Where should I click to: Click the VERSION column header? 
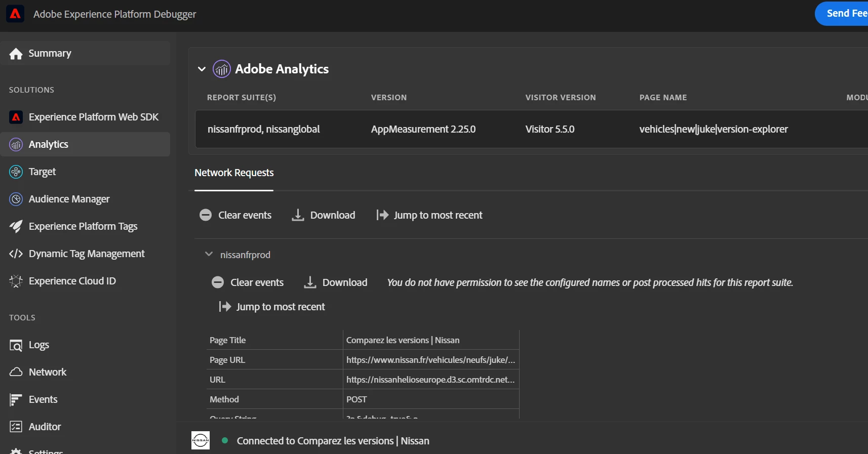point(389,97)
